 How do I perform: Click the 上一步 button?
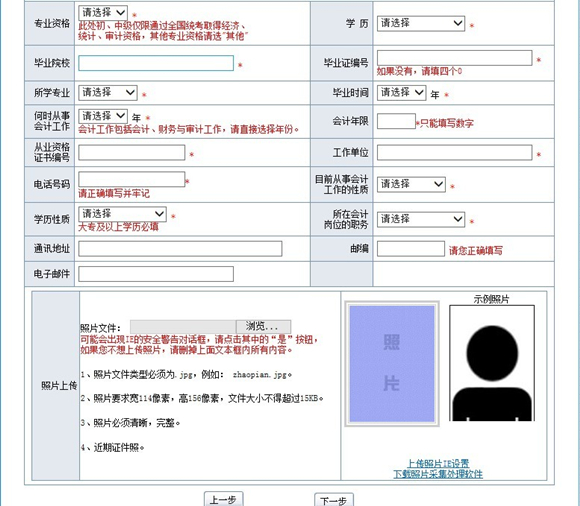click(223, 499)
